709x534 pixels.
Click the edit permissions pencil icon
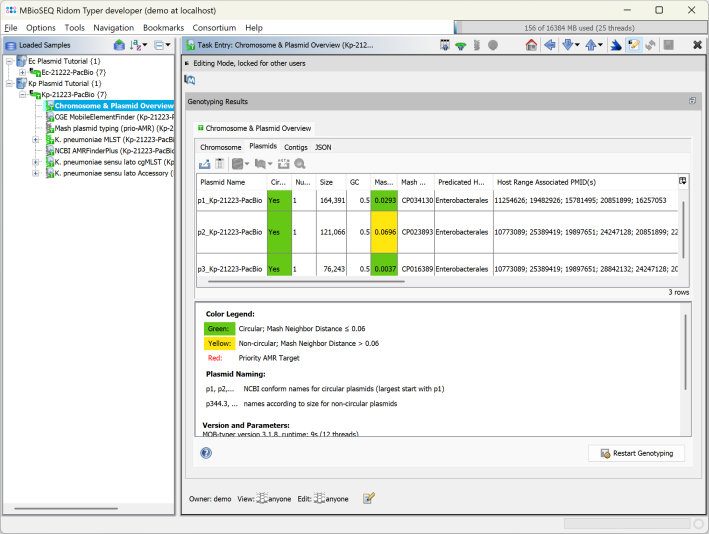click(368, 498)
